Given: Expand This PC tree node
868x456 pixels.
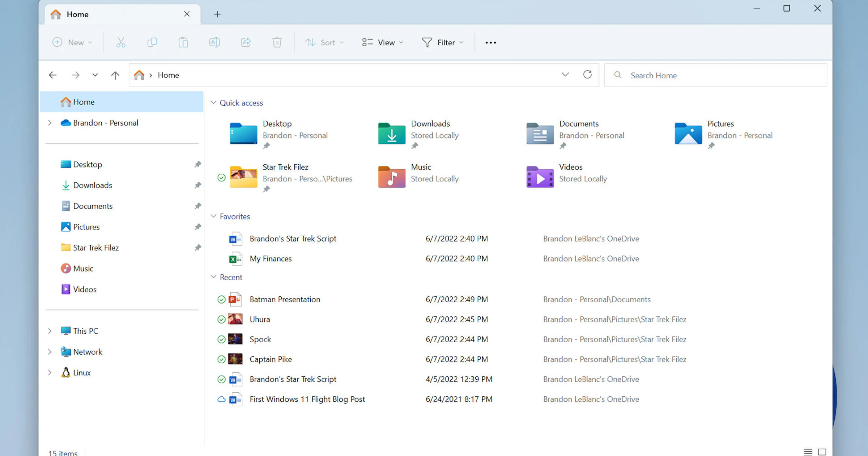Looking at the screenshot, I should (x=50, y=331).
